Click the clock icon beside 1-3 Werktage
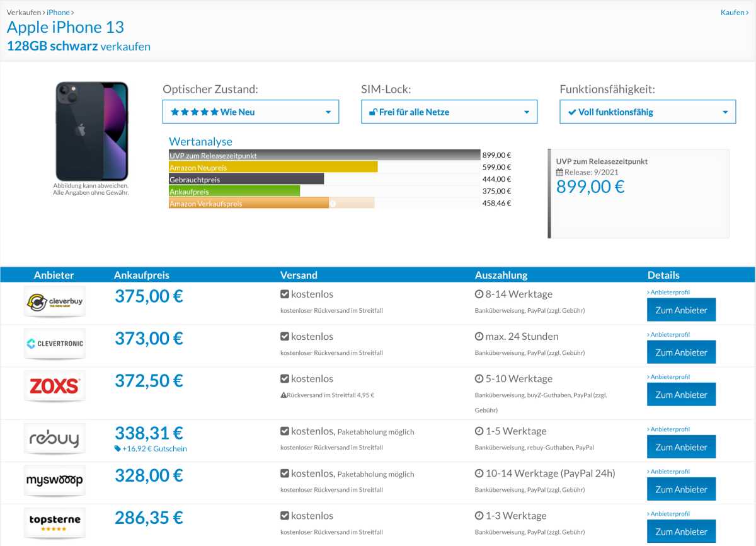 point(479,516)
